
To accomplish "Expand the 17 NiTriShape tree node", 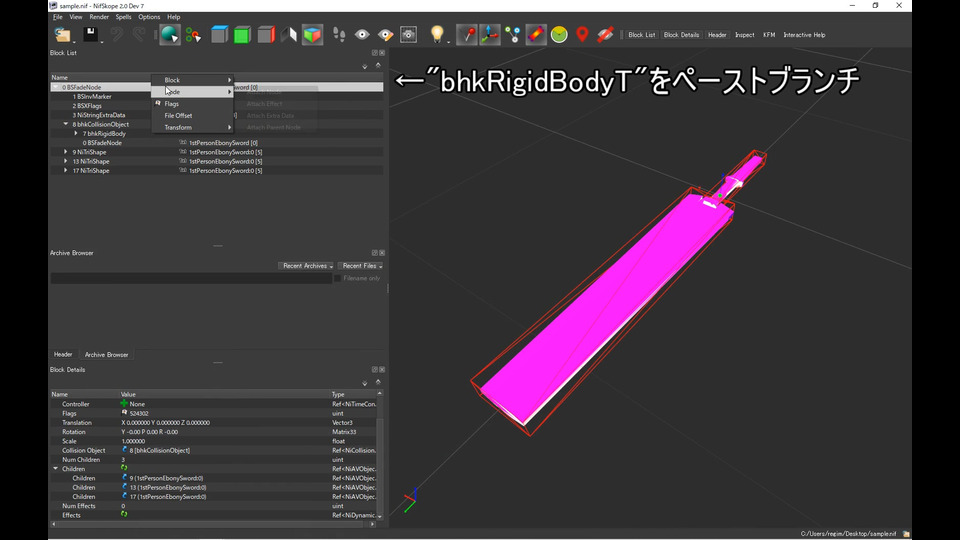I will tap(66, 171).
